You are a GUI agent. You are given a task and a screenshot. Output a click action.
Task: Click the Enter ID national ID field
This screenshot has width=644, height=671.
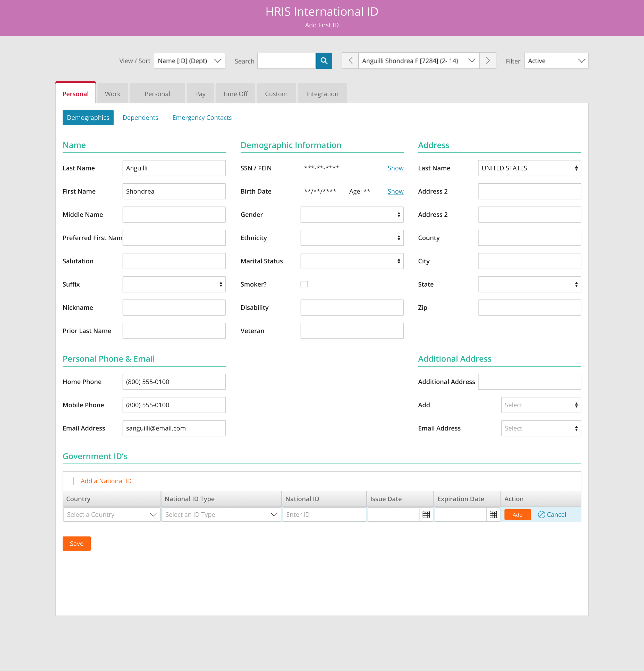[324, 514]
